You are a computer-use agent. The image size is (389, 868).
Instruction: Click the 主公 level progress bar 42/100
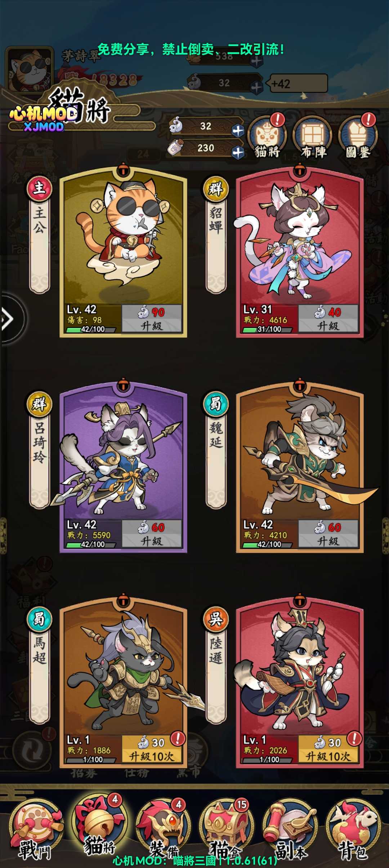91,329
